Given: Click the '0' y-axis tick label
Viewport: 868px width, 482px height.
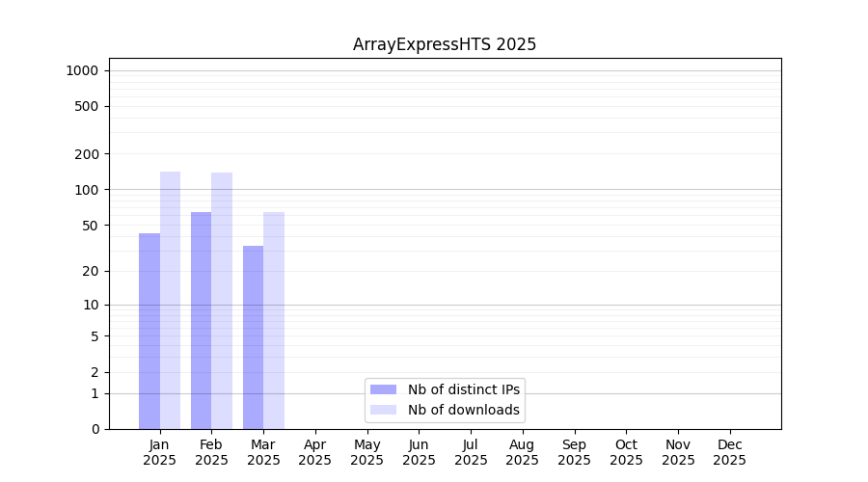Looking at the screenshot, I should coord(95,429).
